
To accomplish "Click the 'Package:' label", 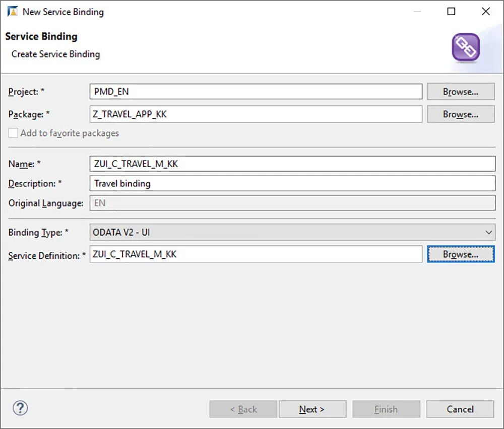I will [29, 114].
